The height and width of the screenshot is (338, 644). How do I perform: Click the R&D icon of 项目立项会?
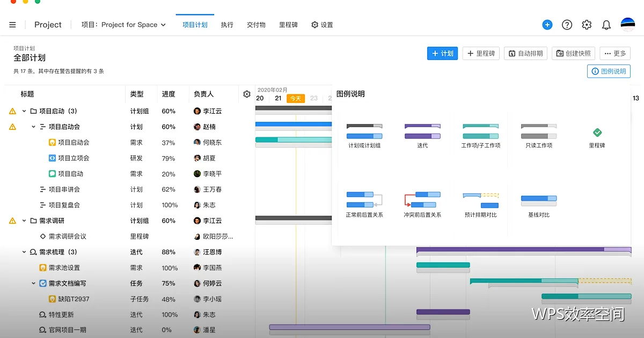pos(52,158)
